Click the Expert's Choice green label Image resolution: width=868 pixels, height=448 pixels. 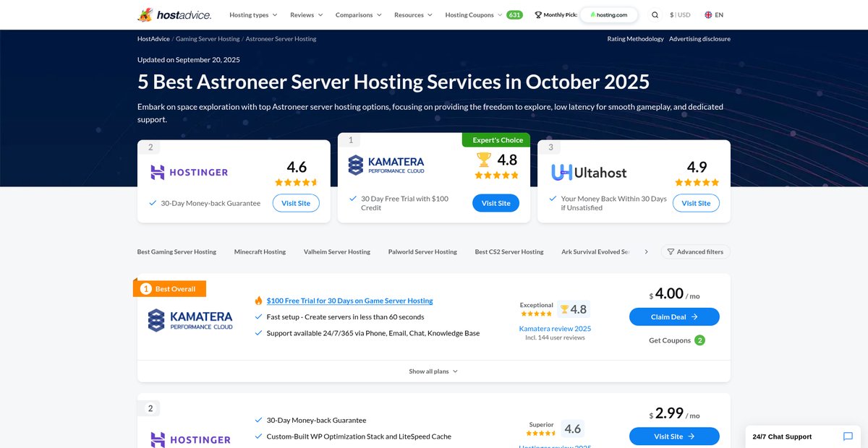click(496, 140)
